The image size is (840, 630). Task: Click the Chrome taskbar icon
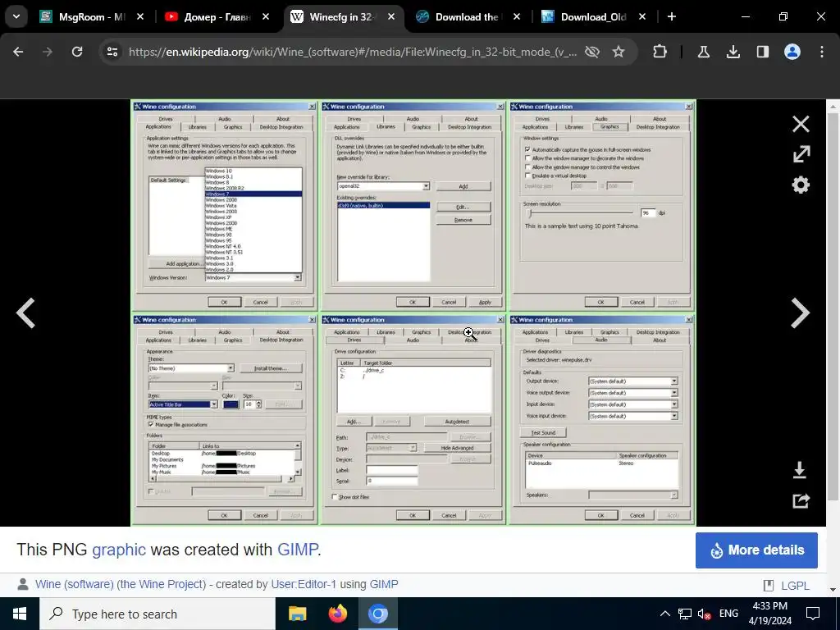377,614
